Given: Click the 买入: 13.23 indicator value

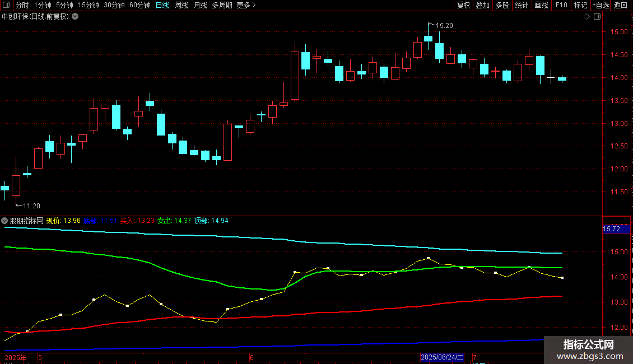Looking at the screenshot, I should [x=137, y=221].
